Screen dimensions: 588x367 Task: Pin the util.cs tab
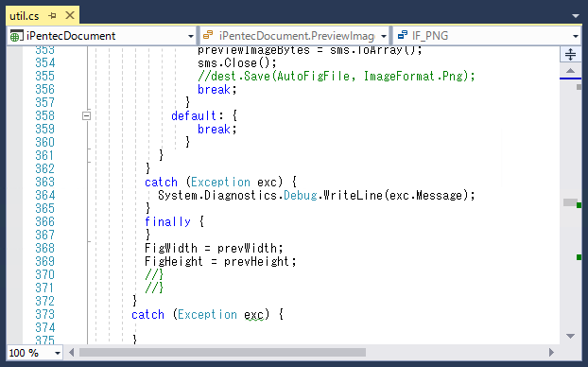[x=53, y=16]
